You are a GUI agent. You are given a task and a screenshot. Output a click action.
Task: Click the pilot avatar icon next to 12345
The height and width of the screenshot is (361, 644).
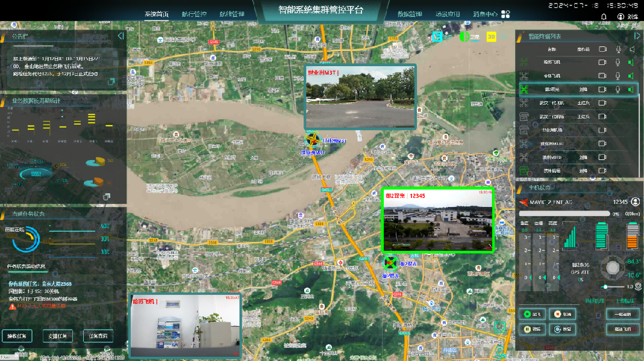(635, 202)
